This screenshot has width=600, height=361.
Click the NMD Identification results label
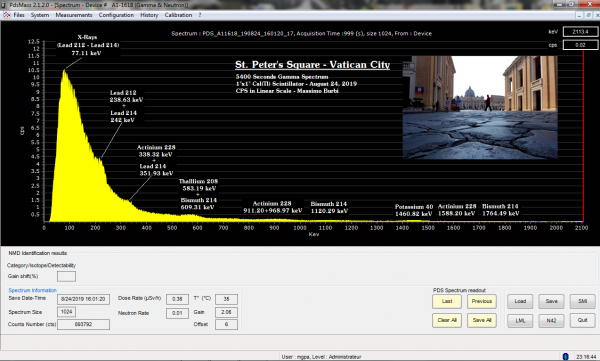pyautogui.click(x=38, y=253)
